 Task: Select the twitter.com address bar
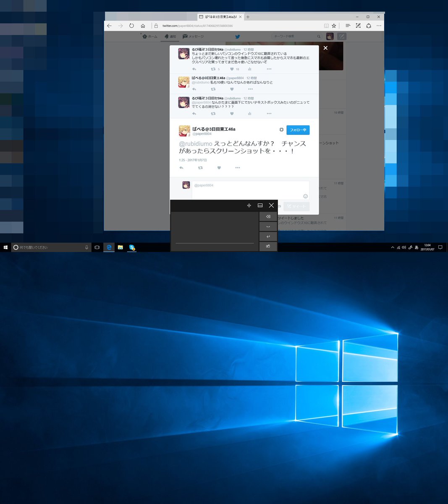pos(237,26)
